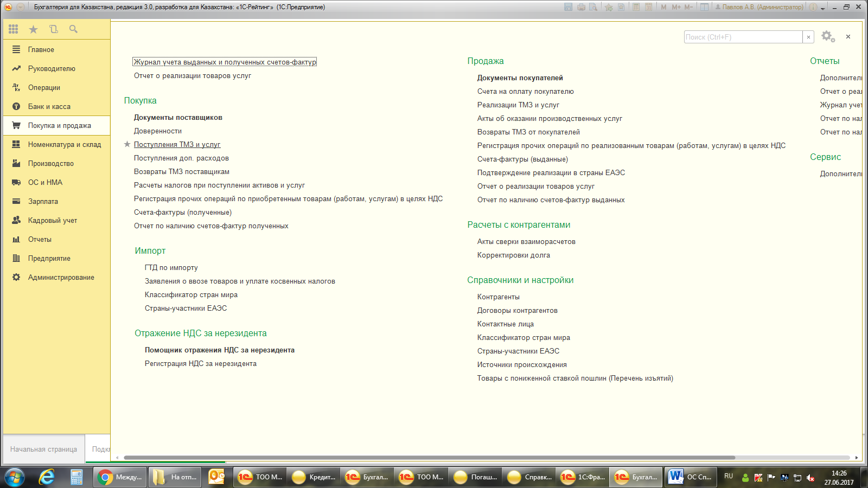Open Помощник отражения НДС за нерезидента
Viewport: 868px width, 488px height.
click(220, 350)
